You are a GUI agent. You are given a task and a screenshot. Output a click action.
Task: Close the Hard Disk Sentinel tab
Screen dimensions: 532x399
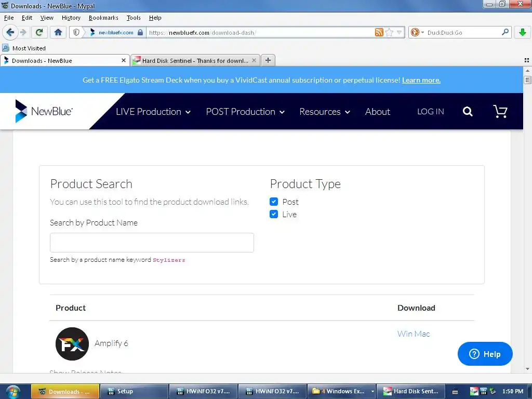coord(254,60)
